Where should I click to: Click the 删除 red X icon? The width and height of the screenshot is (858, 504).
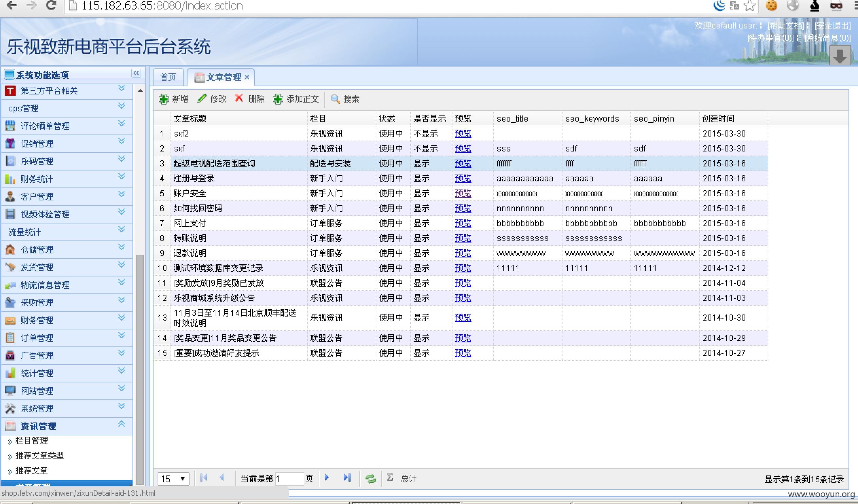click(x=239, y=98)
